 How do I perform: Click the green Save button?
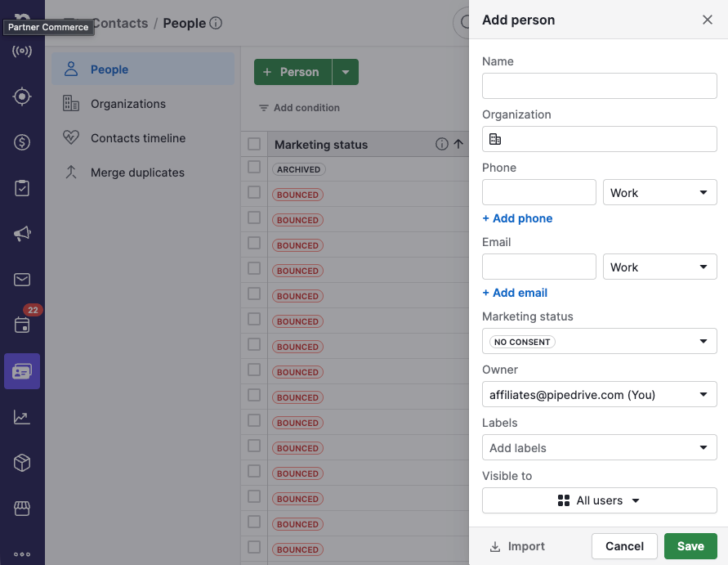pyautogui.click(x=690, y=546)
